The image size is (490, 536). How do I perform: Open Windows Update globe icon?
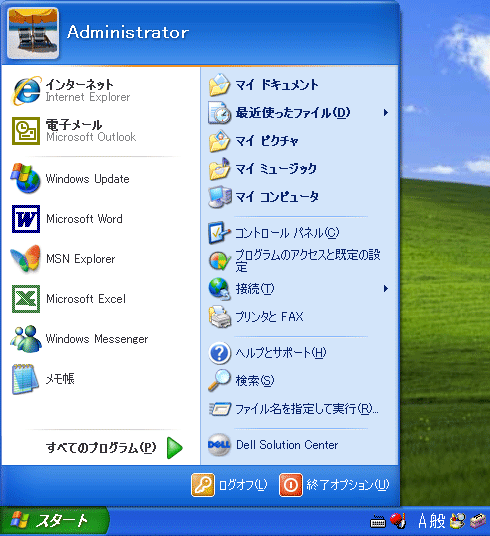[26, 178]
